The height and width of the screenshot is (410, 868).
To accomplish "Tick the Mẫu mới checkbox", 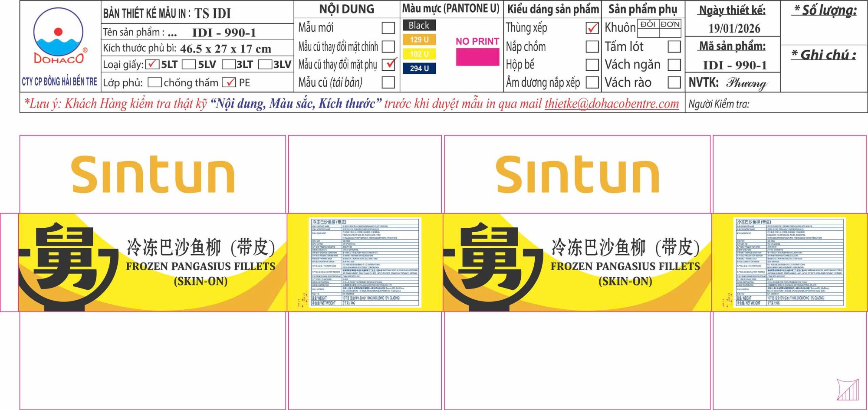I will coord(388,28).
